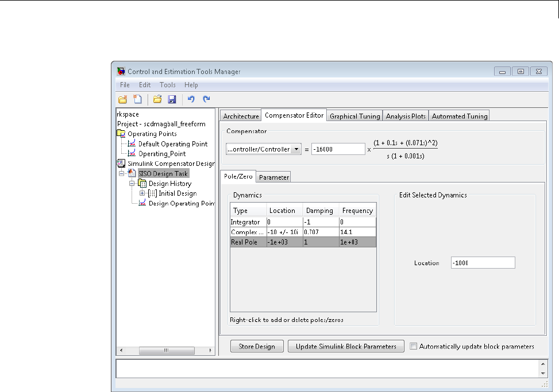
Task: Click the message text area
Action: (x=327, y=368)
